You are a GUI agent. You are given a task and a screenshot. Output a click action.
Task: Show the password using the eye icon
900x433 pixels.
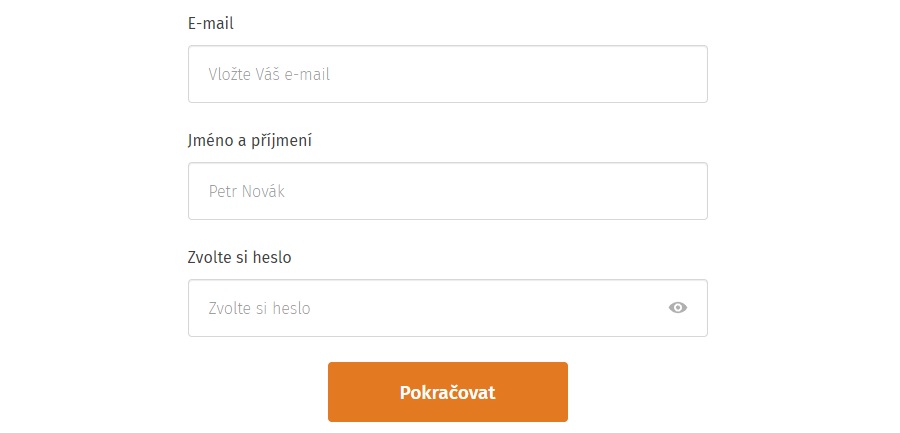[677, 308]
